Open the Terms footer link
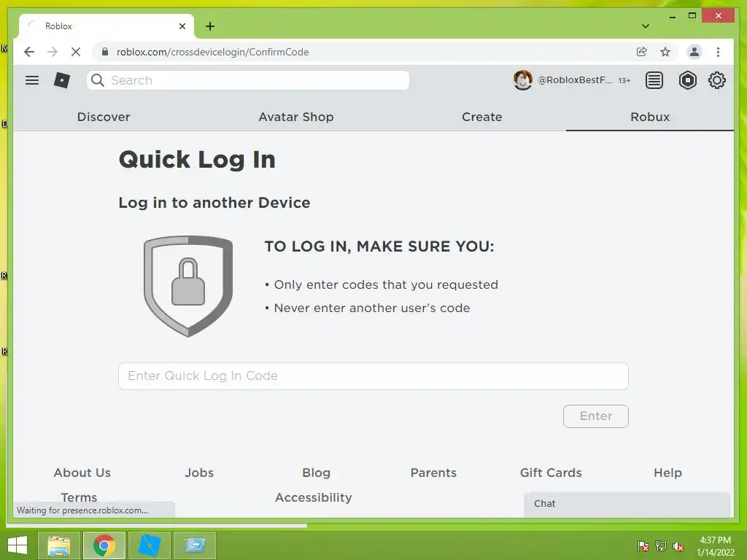 (79, 497)
